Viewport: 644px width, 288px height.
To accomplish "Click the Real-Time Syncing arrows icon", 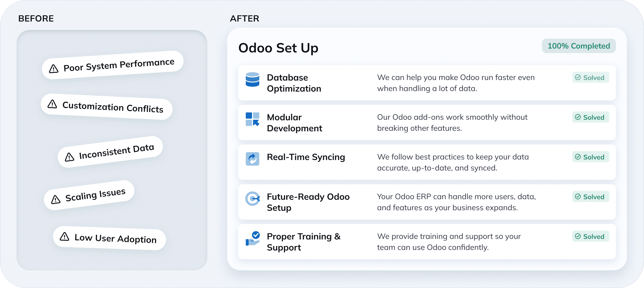I will click(252, 159).
